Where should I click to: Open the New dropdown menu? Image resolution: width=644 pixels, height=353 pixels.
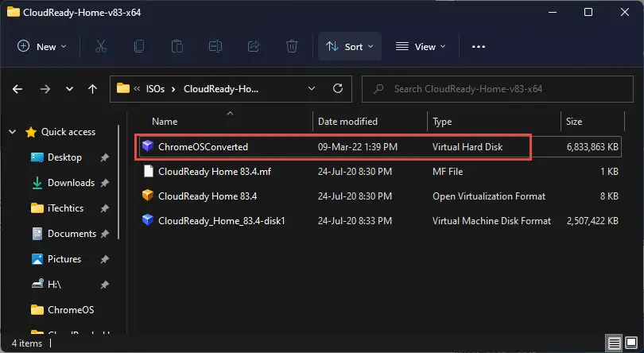click(41, 46)
